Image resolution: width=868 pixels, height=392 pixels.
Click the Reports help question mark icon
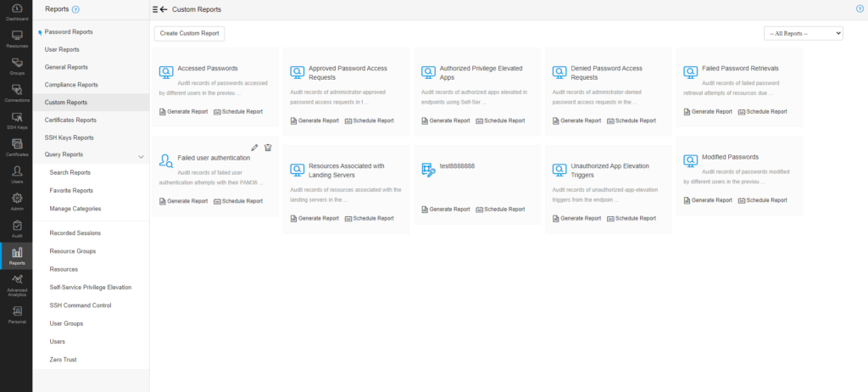(x=76, y=9)
